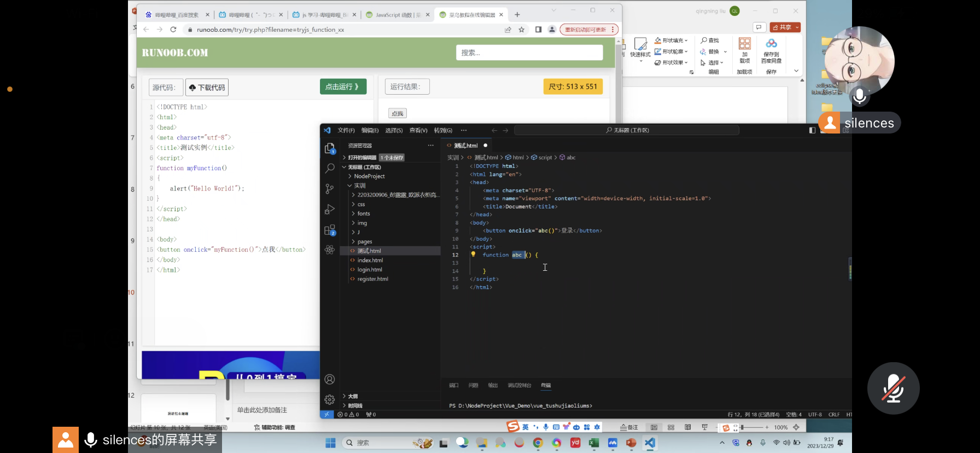Switch to the Problems (问题) panel tab

(x=473, y=385)
